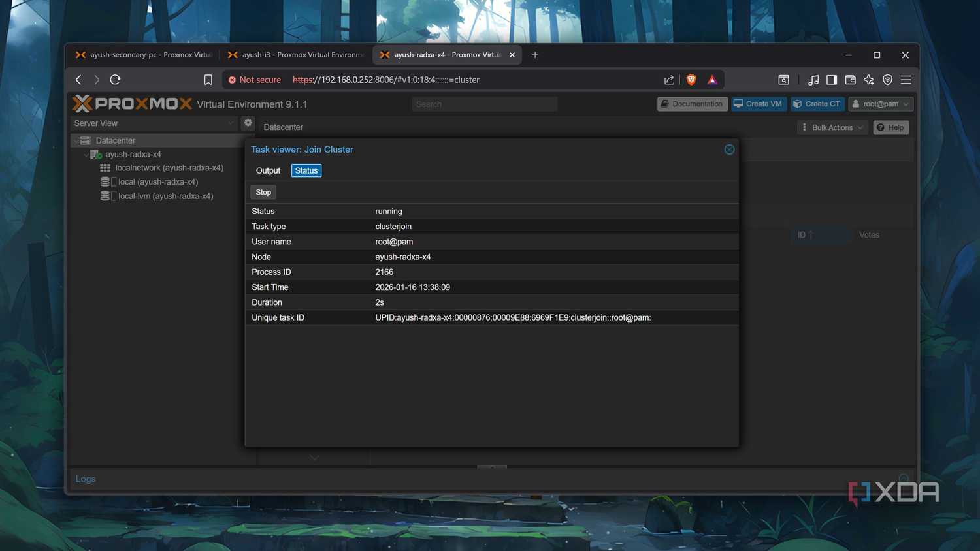Click the Brave Shields lion icon

(x=691, y=80)
